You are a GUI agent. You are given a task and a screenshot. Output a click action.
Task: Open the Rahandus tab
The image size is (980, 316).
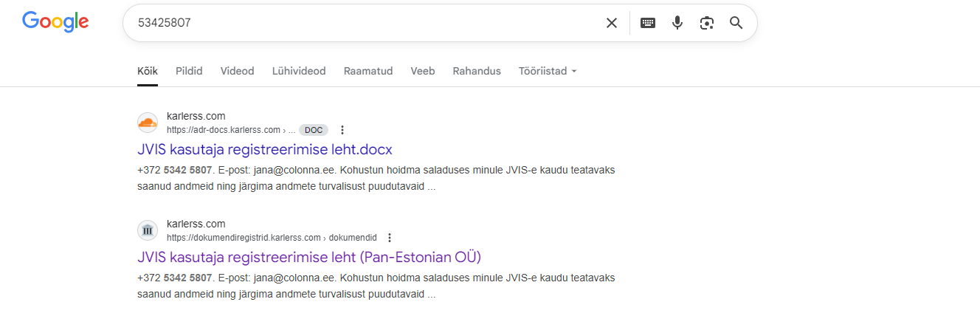[477, 71]
